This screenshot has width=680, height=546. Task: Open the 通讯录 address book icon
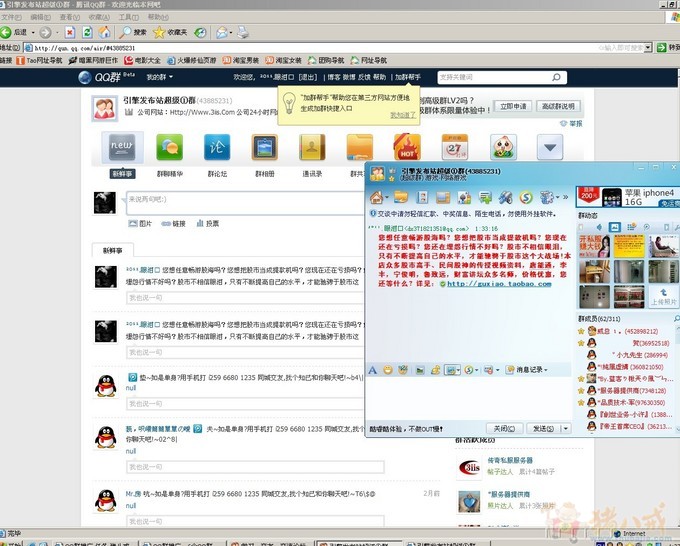pos(312,147)
